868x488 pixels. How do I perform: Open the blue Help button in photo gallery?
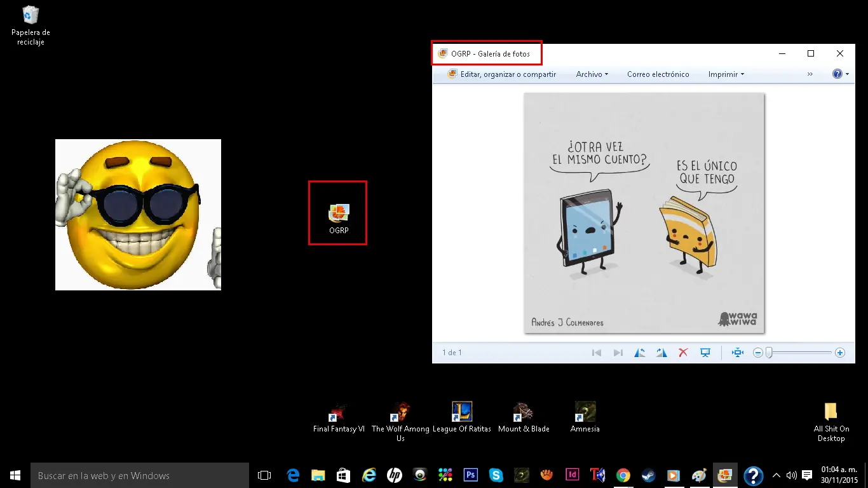point(837,74)
